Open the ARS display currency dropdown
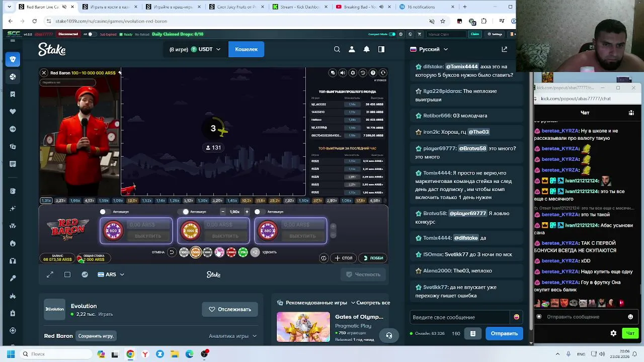Image resolution: width=644 pixels, height=362 pixels. pyautogui.click(x=111, y=275)
